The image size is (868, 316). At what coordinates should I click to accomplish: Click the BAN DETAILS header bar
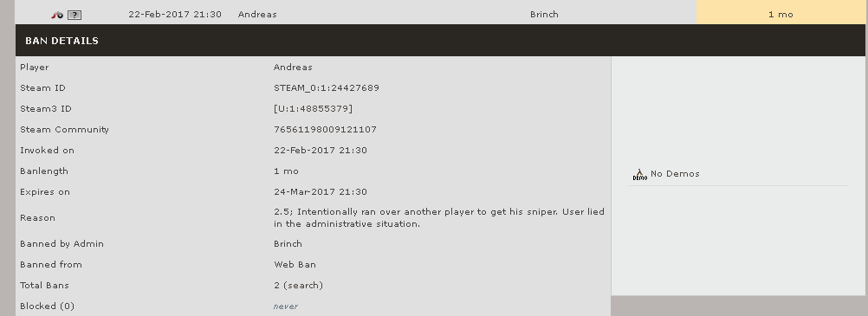pyautogui.click(x=440, y=41)
